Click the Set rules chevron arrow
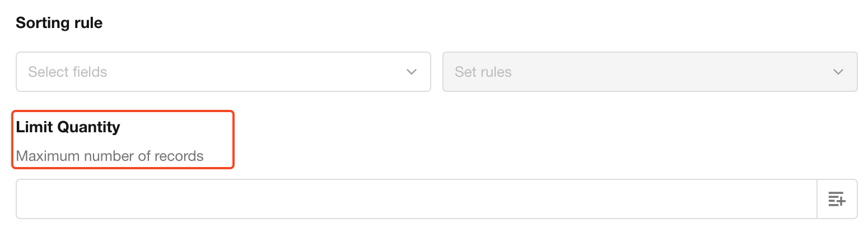Image resolution: width=868 pixels, height=241 pixels. pos(838,72)
